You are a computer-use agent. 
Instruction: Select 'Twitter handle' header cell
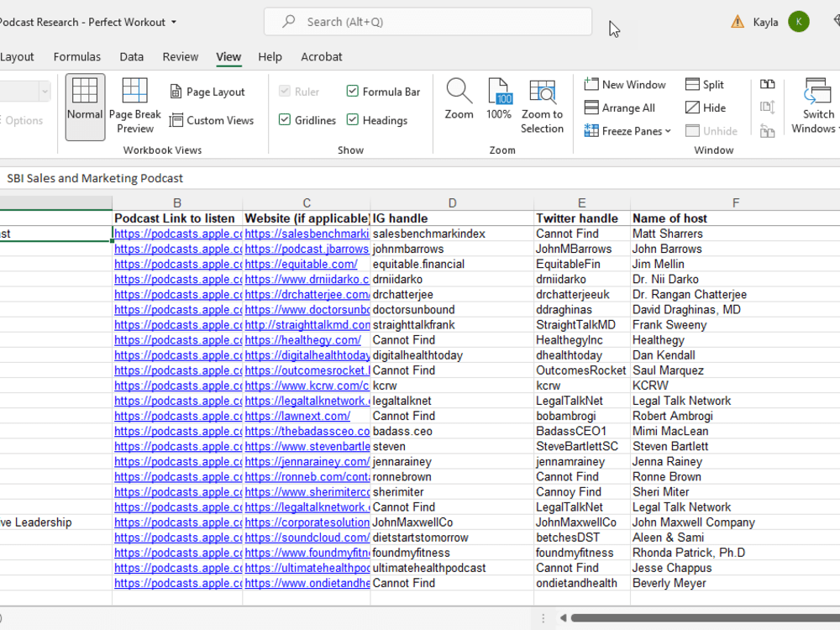coord(582,218)
